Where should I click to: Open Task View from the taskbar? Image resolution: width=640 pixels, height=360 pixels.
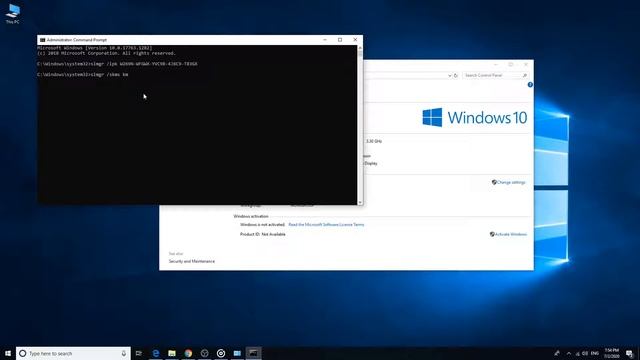(x=139, y=353)
